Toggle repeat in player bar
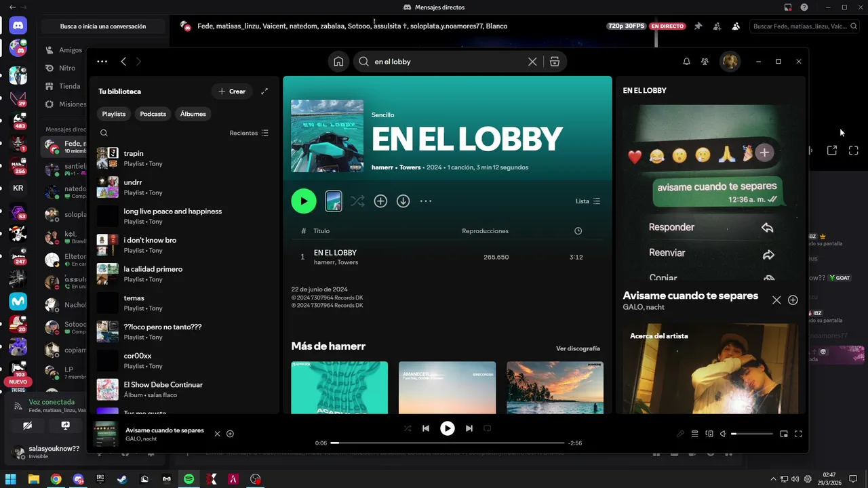This screenshot has width=868, height=488. coord(487,428)
